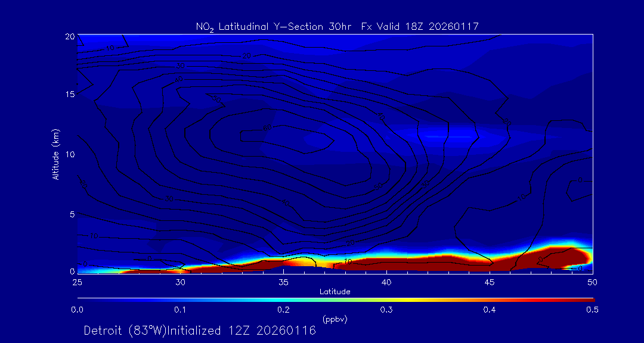
Task: Click the colorbar value 0.0
Action: coord(77,310)
